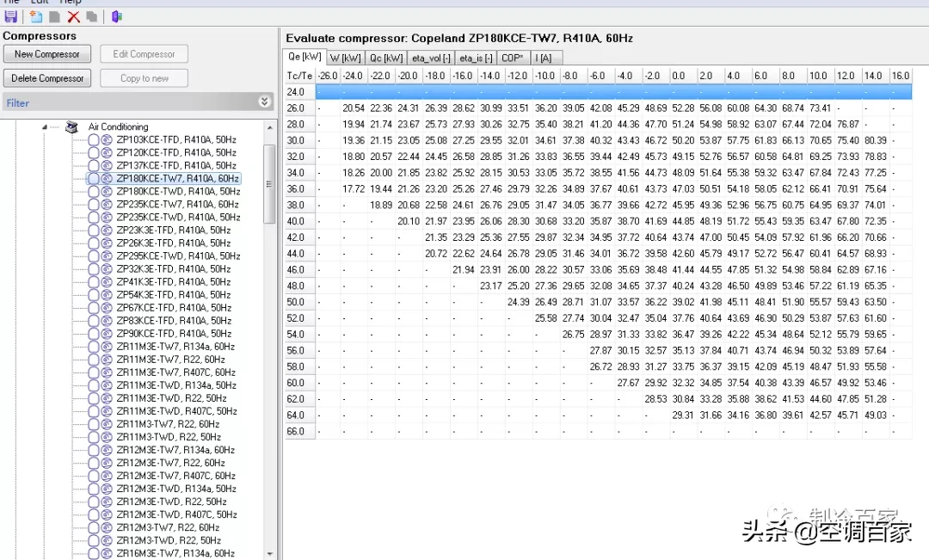
Task: Open the eta_is [-] tab
Action: click(x=476, y=58)
